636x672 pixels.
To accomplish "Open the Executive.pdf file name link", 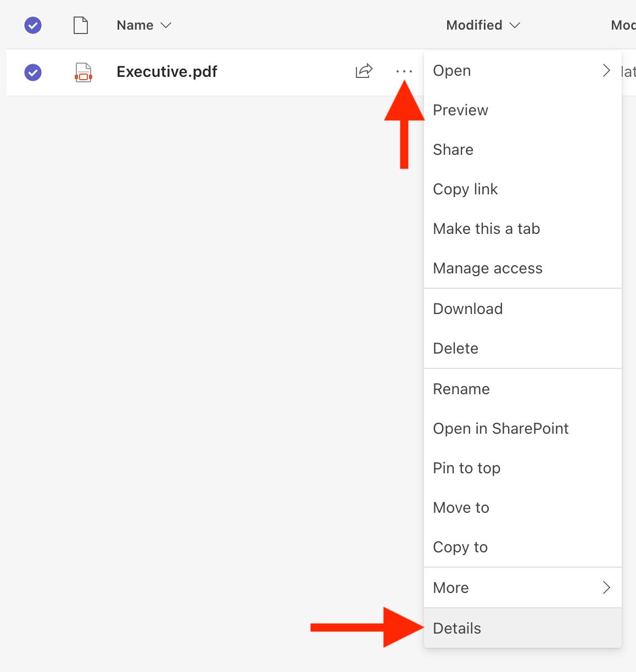I will point(167,72).
